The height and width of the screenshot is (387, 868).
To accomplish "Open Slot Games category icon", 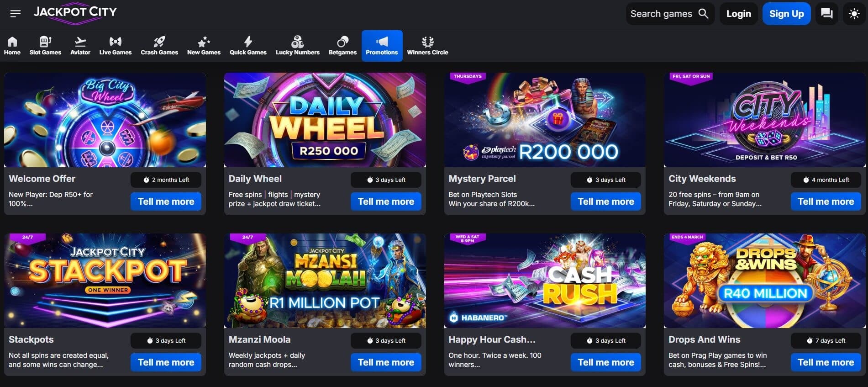I will pos(45,42).
